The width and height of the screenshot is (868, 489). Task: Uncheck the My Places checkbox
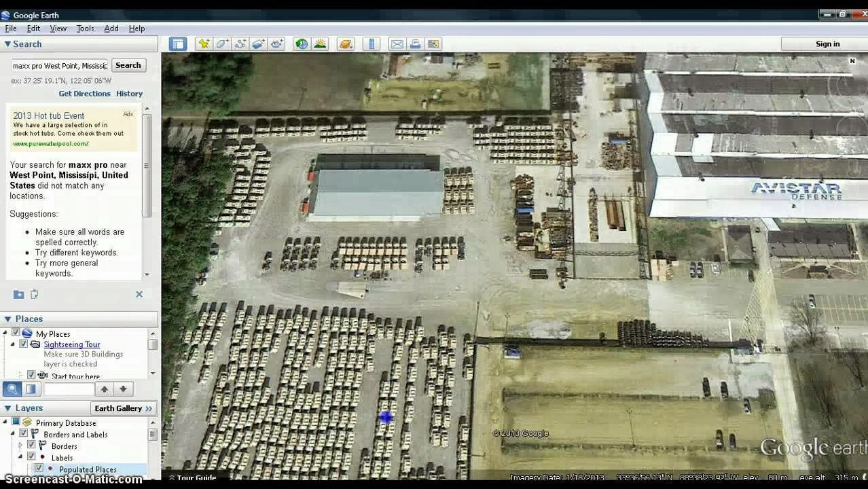[x=16, y=333]
